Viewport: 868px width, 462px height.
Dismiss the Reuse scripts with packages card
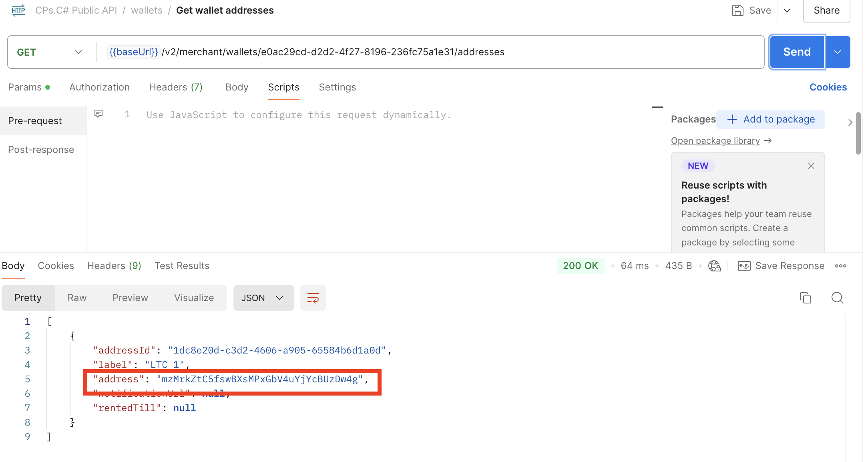(x=811, y=165)
